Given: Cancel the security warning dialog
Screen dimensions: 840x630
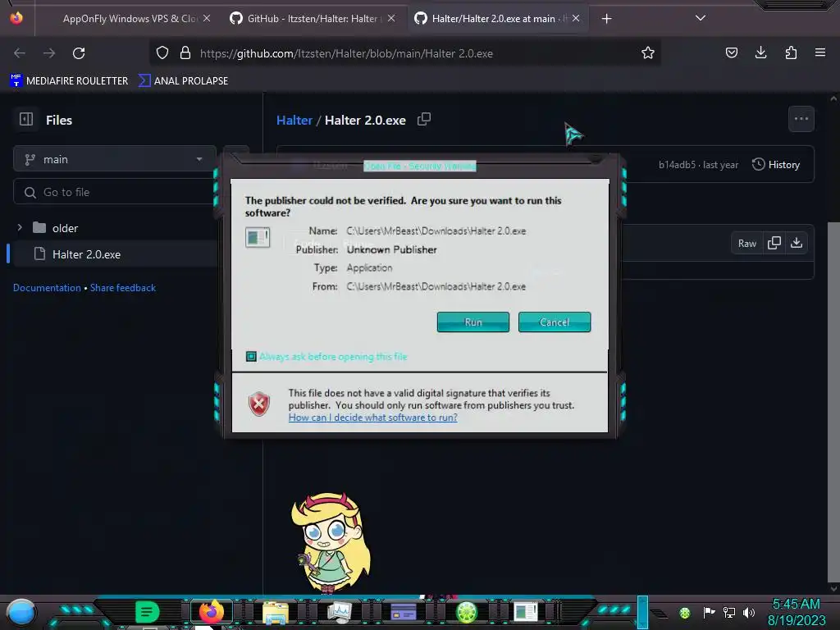Looking at the screenshot, I should [x=555, y=322].
